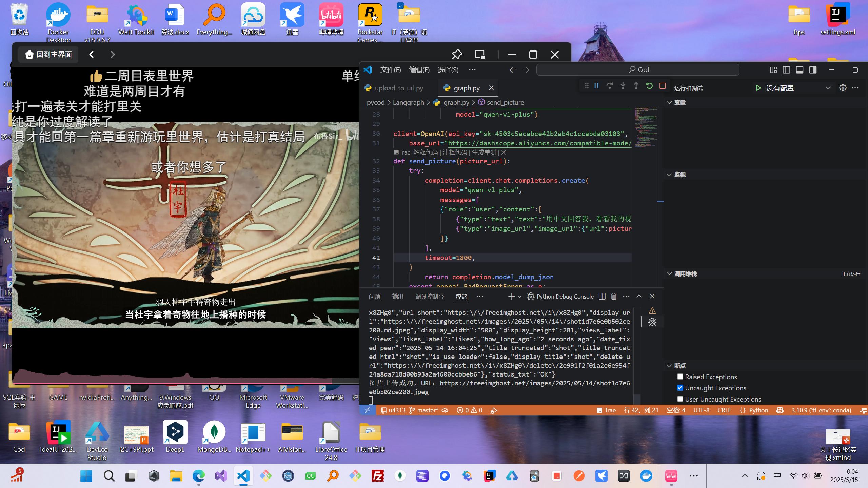Open 选择(S) menu
Screen dimensions: 868x488
(x=448, y=70)
